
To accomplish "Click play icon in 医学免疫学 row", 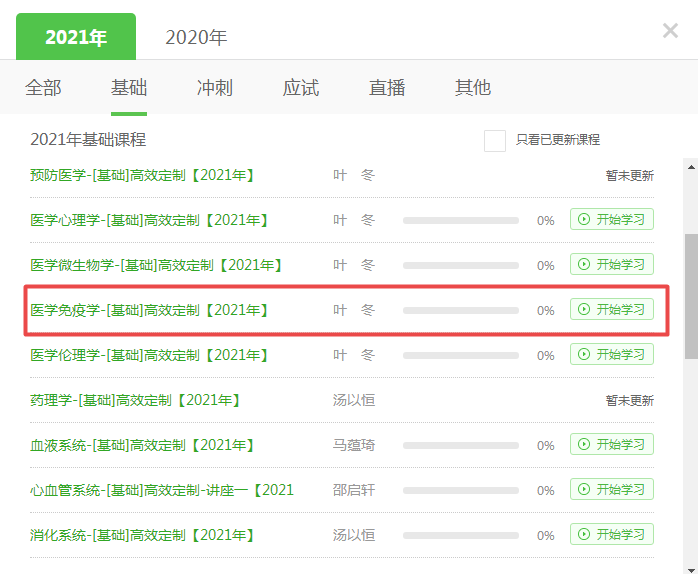I will (x=583, y=310).
